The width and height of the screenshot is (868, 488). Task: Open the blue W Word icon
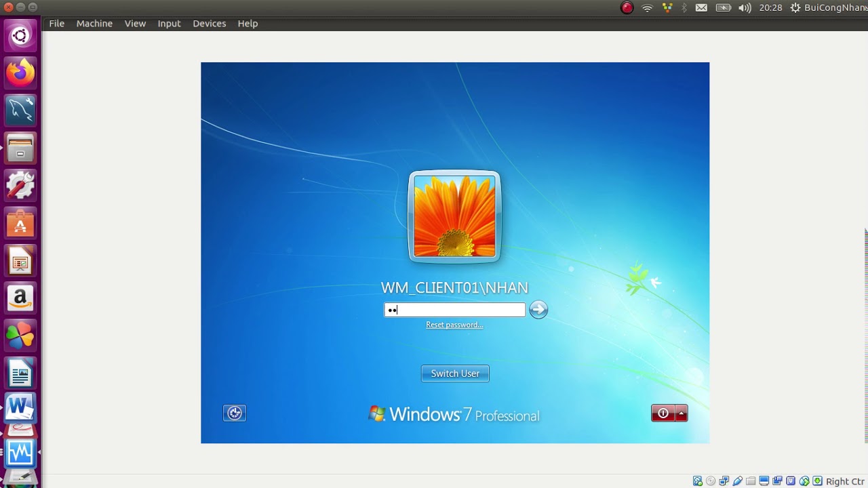tap(20, 408)
